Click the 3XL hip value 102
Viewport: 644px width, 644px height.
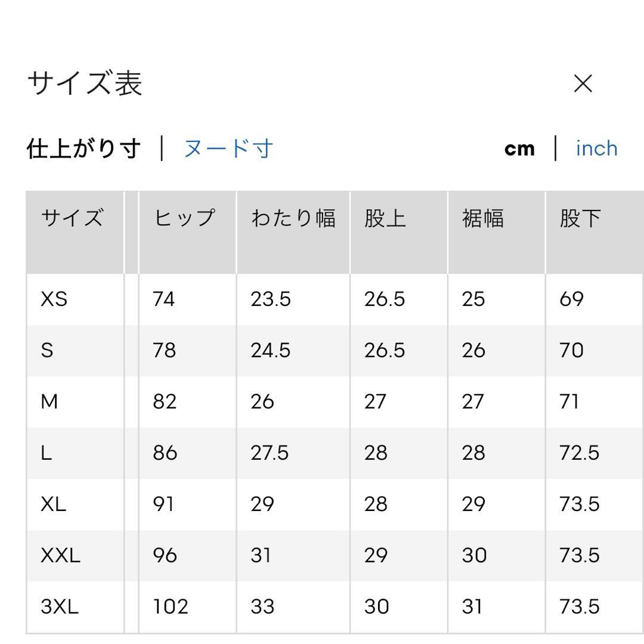click(171, 606)
